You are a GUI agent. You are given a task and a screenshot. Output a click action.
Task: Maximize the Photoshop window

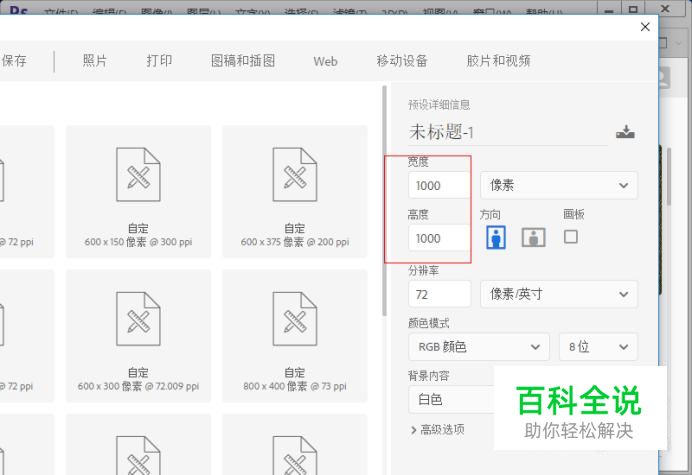(x=633, y=8)
